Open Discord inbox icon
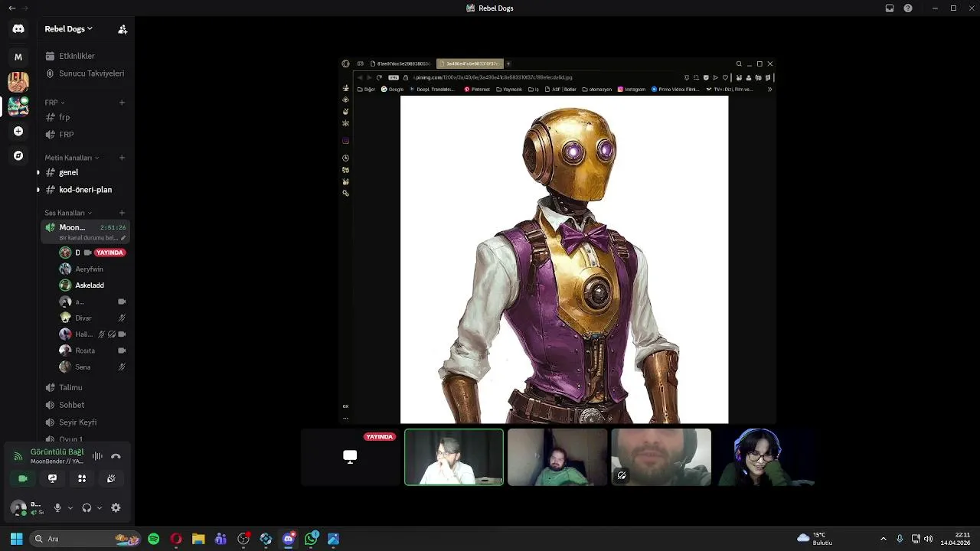Viewport: 980px width, 551px height. (890, 8)
